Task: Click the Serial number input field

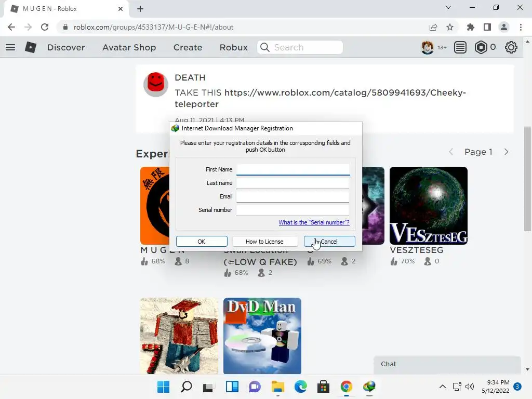Action: pos(293,210)
